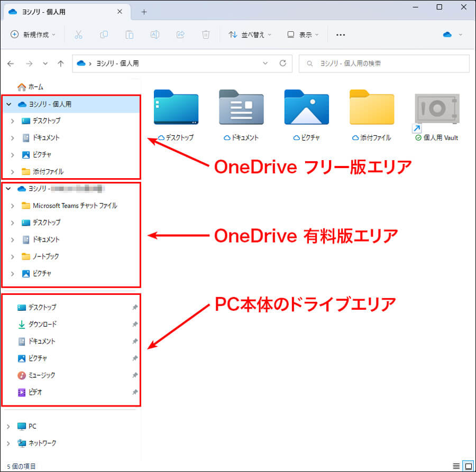Go back with the left arrow button

coord(11,64)
